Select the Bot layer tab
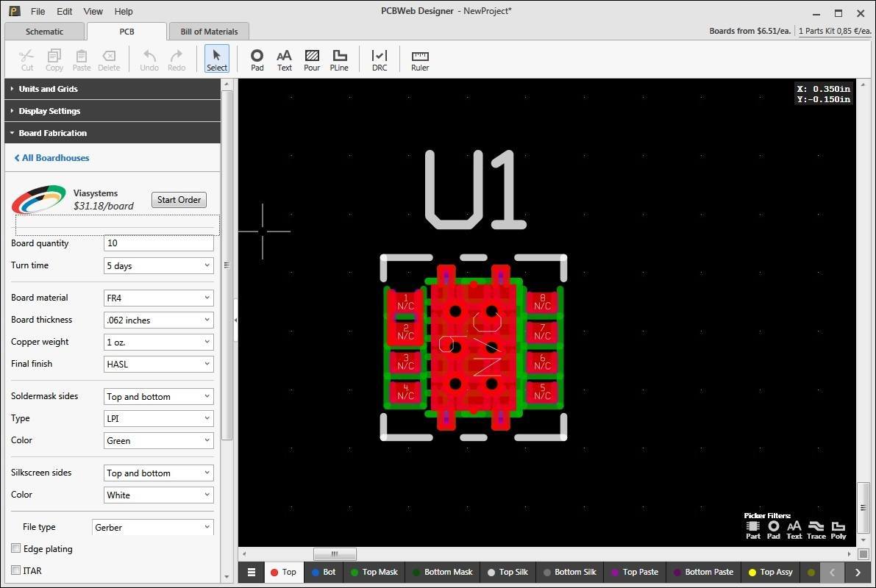Screen dimensions: 876x588 pos(324,572)
